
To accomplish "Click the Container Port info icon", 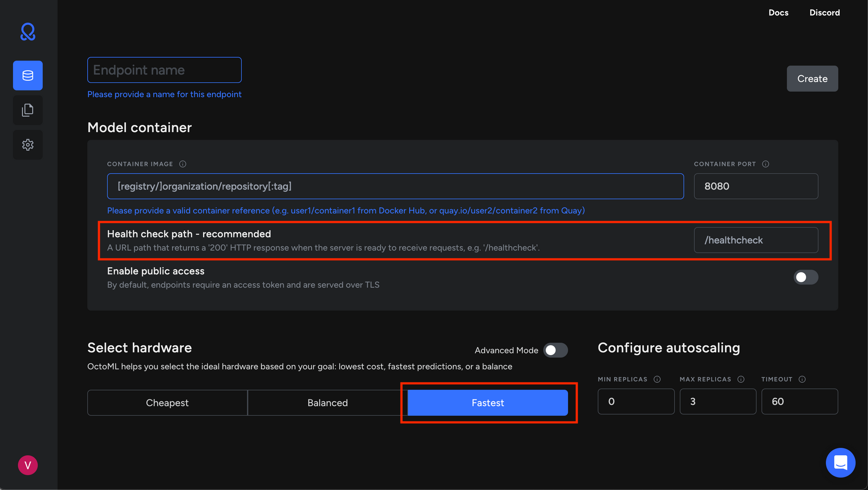I will click(766, 164).
